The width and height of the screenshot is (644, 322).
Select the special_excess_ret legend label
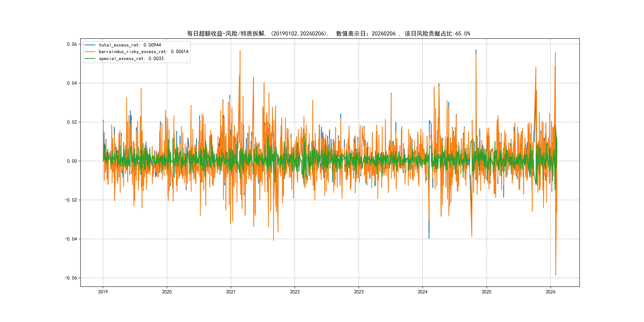[x=131, y=58]
